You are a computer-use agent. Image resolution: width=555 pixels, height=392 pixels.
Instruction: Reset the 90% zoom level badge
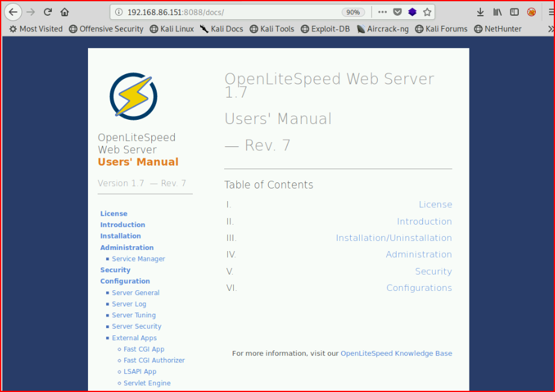point(353,12)
